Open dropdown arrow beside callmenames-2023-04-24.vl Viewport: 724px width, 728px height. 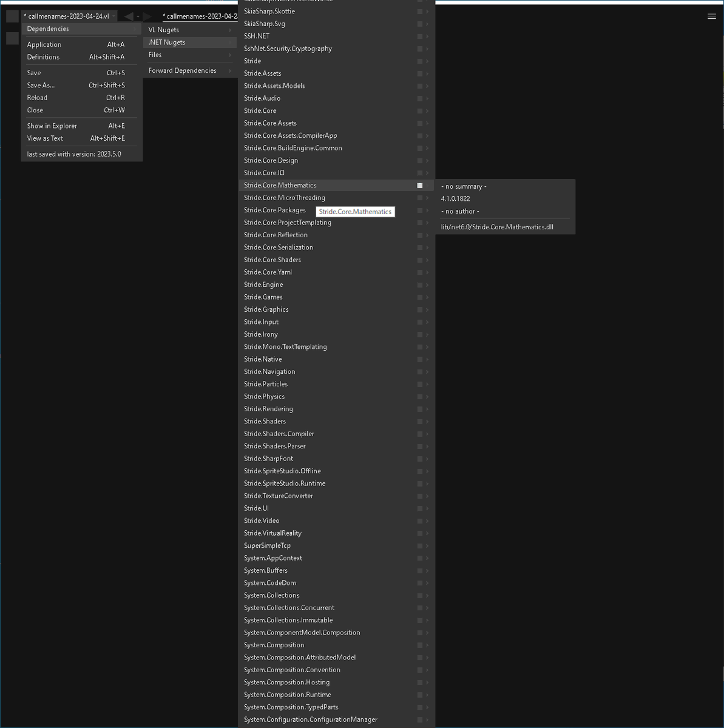(x=114, y=16)
